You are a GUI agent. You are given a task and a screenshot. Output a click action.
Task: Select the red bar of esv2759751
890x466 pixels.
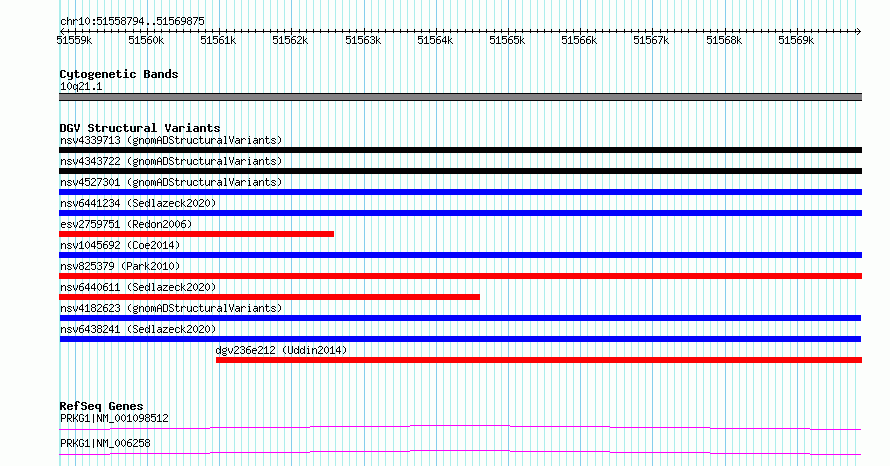[196, 234]
